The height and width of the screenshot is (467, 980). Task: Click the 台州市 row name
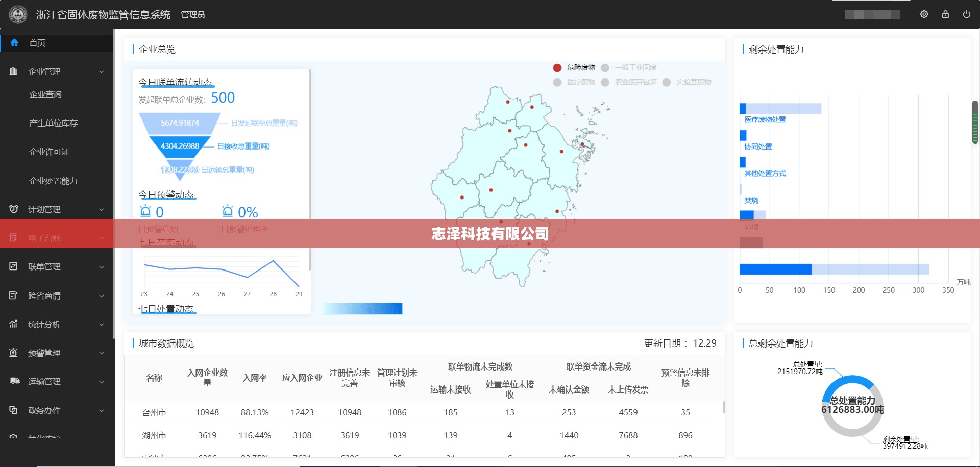click(x=154, y=412)
